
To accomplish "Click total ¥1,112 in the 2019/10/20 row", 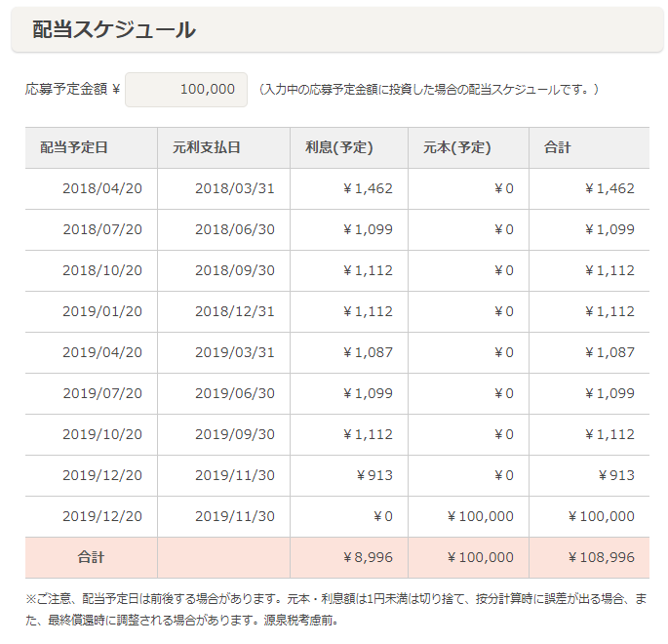I will pyautogui.click(x=609, y=434).
